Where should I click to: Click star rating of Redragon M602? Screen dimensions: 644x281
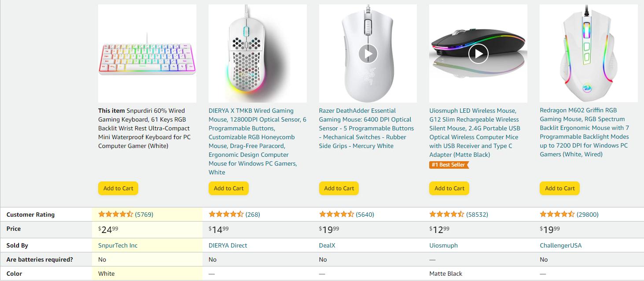[x=557, y=214]
